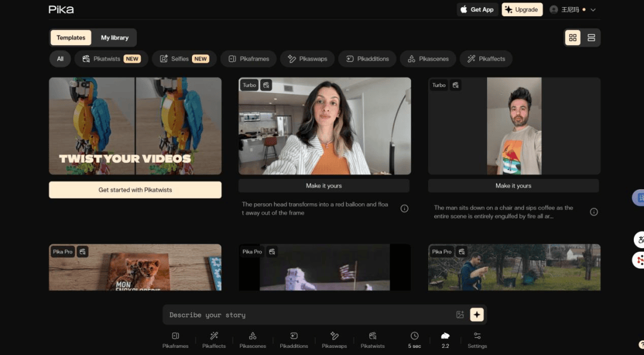Select the Pikaframes filter category
The height and width of the screenshot is (355, 644).
pos(249,58)
